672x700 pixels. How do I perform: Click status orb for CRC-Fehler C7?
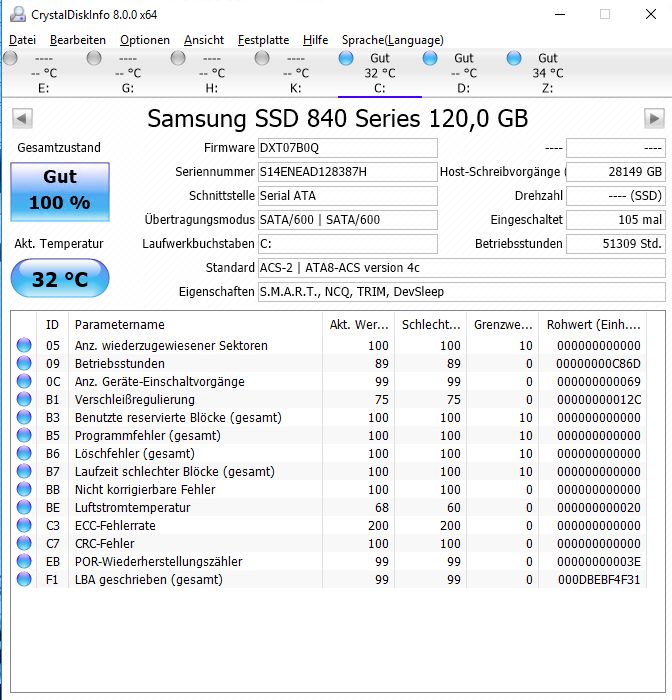click(x=24, y=543)
